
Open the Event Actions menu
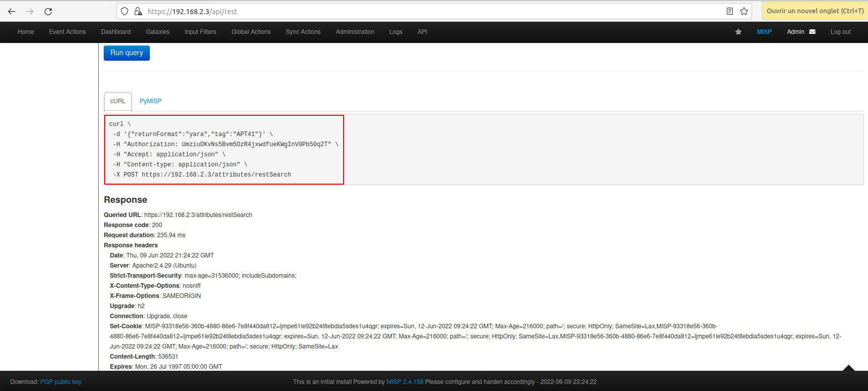tap(67, 32)
